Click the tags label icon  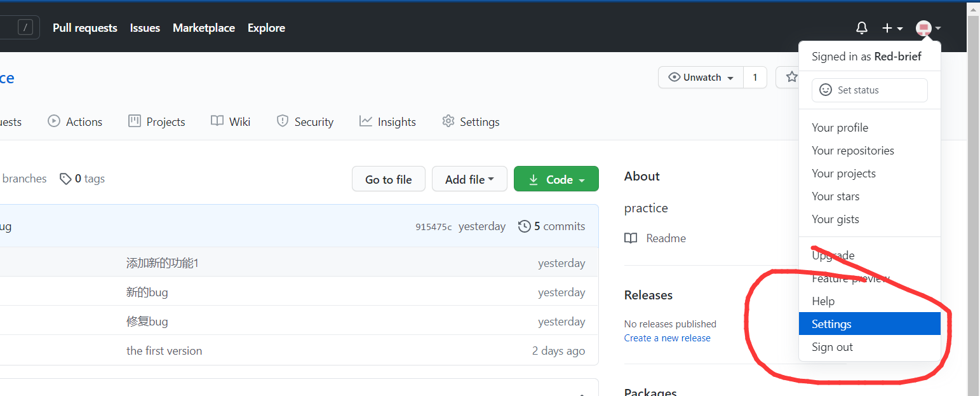(x=65, y=179)
